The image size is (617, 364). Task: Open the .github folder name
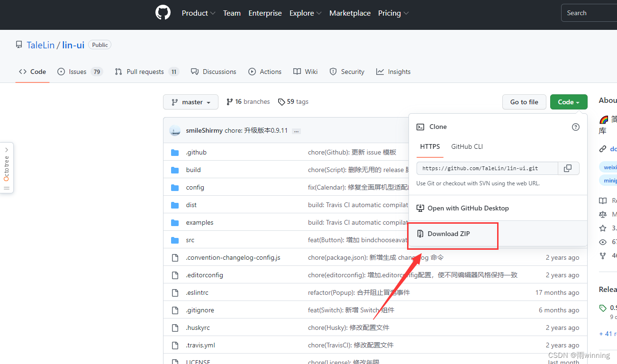(x=196, y=153)
